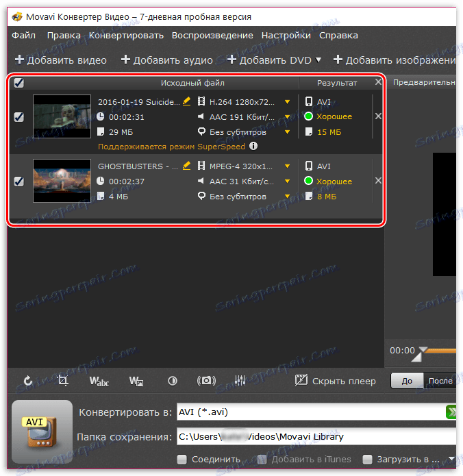463x476 pixels.
Task: Click the rotate video icon
Action: pyautogui.click(x=28, y=381)
